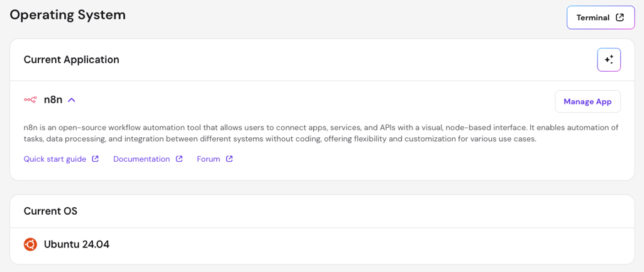
Task: Open the Quick start guide link
Action: coord(55,159)
